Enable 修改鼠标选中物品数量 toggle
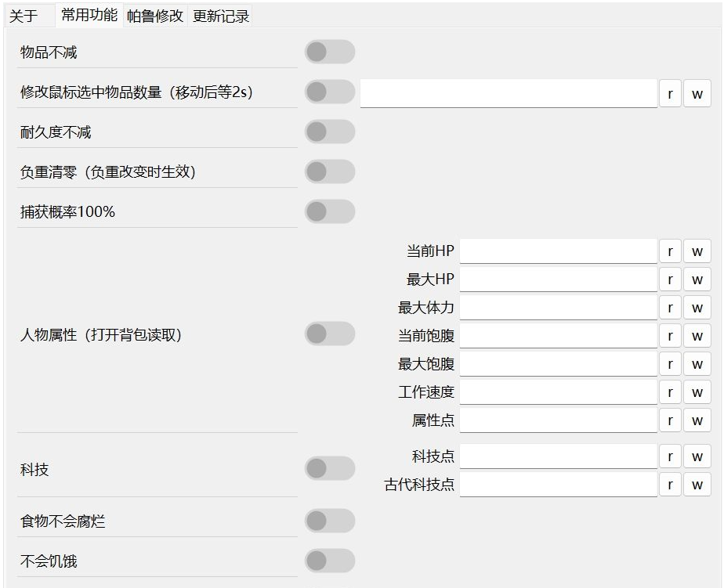The width and height of the screenshot is (724, 588). tap(329, 92)
